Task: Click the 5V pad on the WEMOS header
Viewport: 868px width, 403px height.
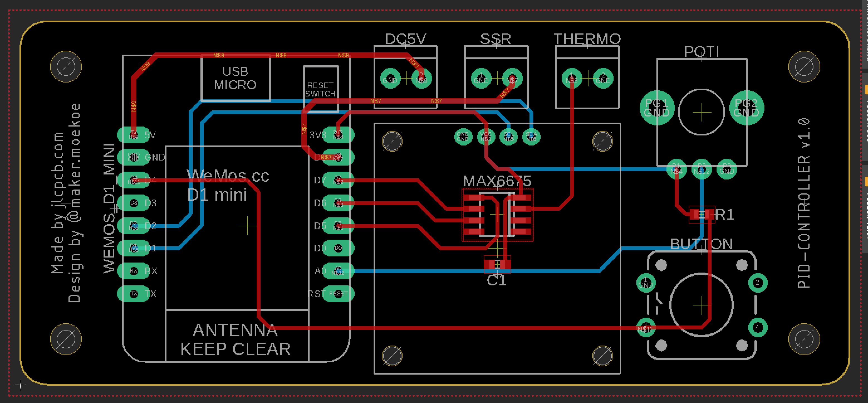Action: [x=134, y=135]
